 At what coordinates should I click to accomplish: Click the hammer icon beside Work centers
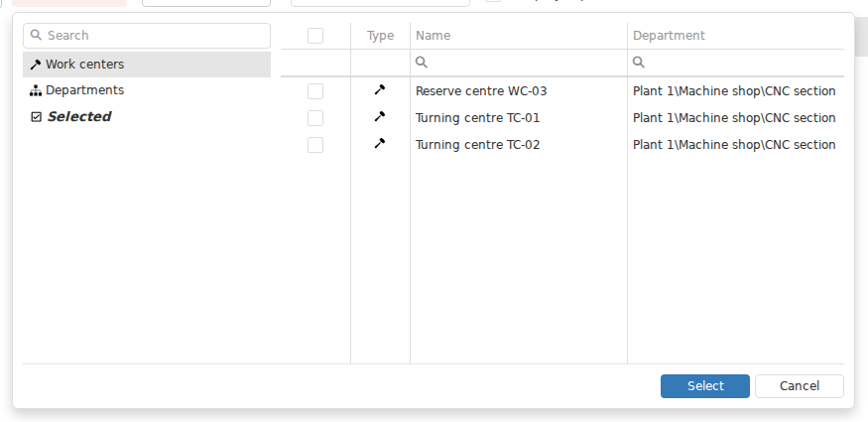36,65
